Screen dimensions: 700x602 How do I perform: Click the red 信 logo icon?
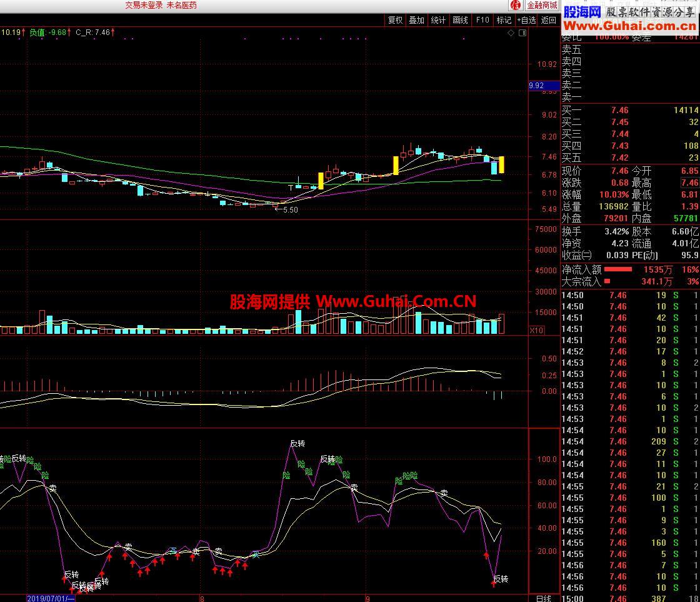(x=516, y=6)
